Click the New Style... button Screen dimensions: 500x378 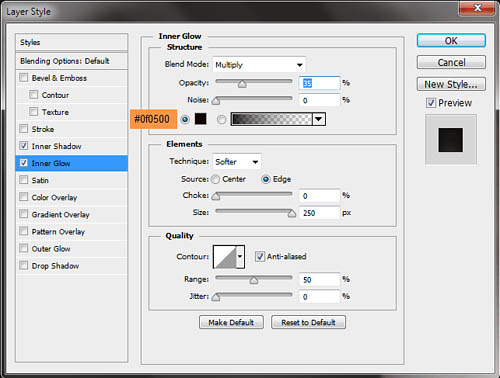[x=451, y=84]
